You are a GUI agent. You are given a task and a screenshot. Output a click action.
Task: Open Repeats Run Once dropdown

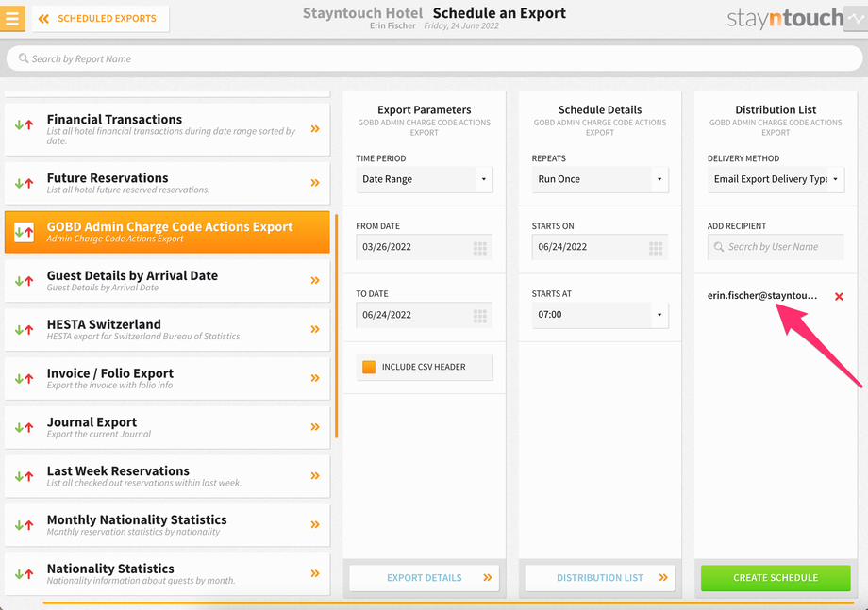[x=600, y=179]
